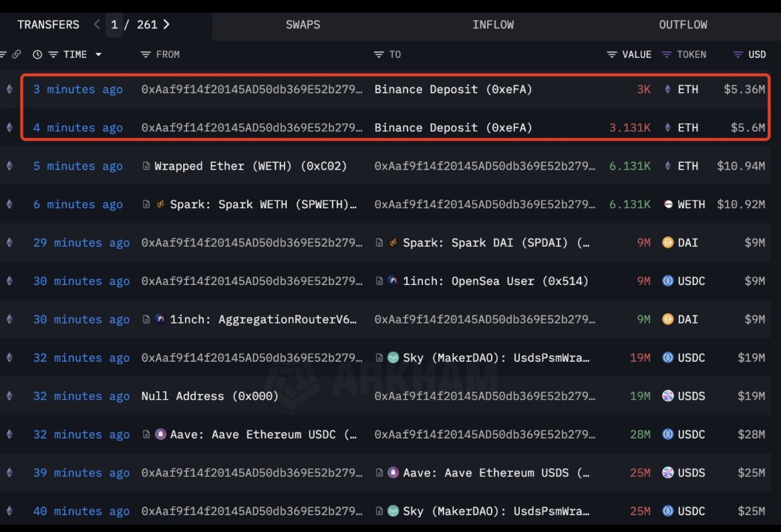Click ETH token icon in $5.36M row
This screenshot has height=532, width=781.
pyautogui.click(x=667, y=89)
